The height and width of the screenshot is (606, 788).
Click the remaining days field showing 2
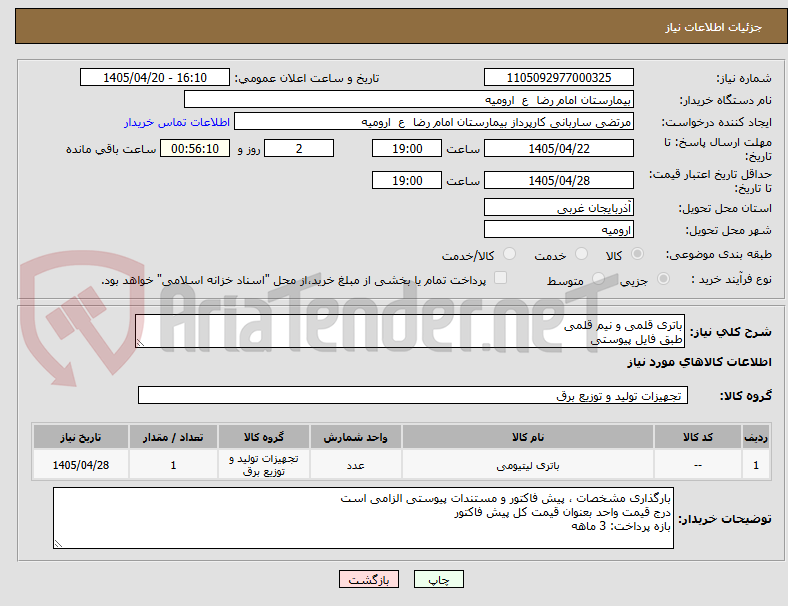click(299, 148)
